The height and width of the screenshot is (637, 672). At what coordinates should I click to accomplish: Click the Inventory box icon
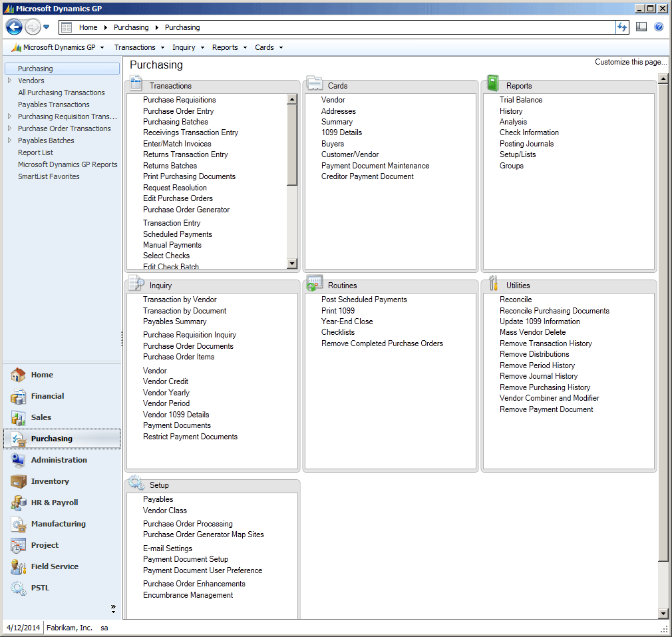pos(18,481)
